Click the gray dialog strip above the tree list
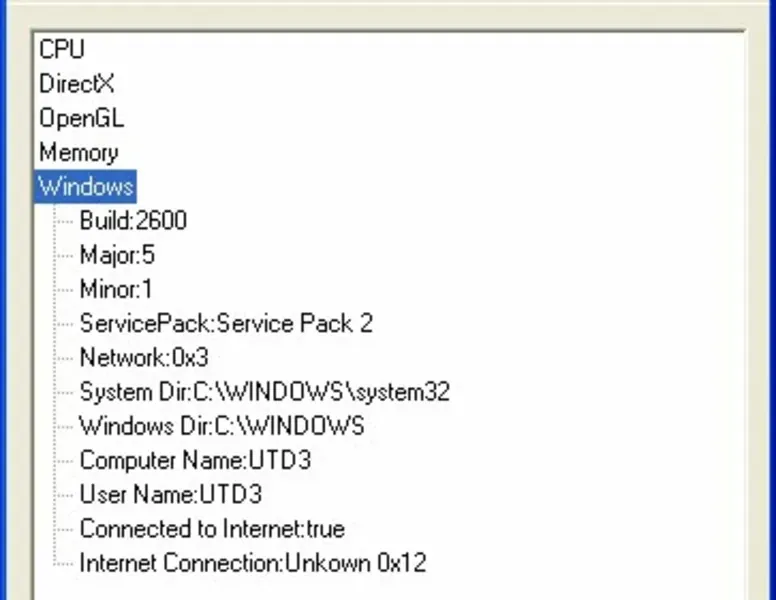This screenshot has height=600, width=776. click(400, 12)
